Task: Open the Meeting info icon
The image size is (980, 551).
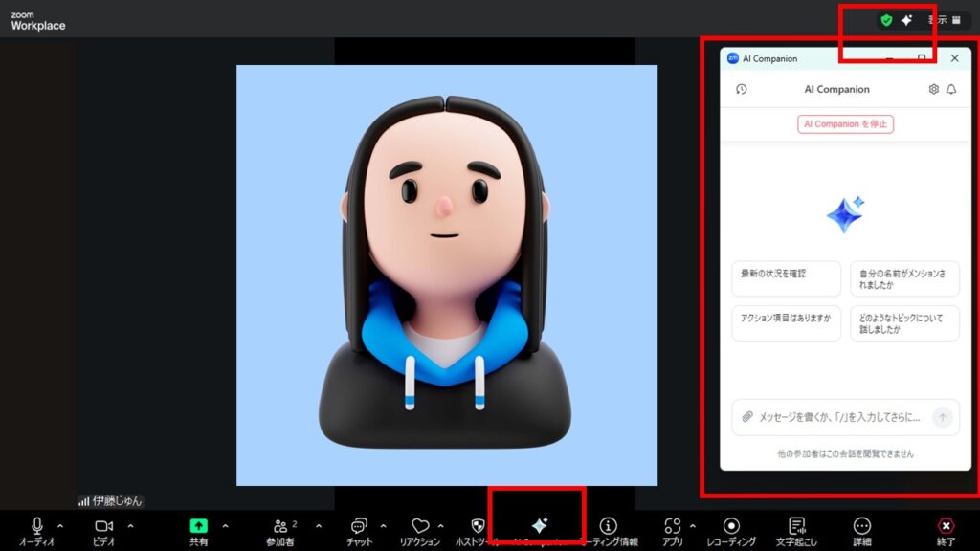Action: pos(608,526)
